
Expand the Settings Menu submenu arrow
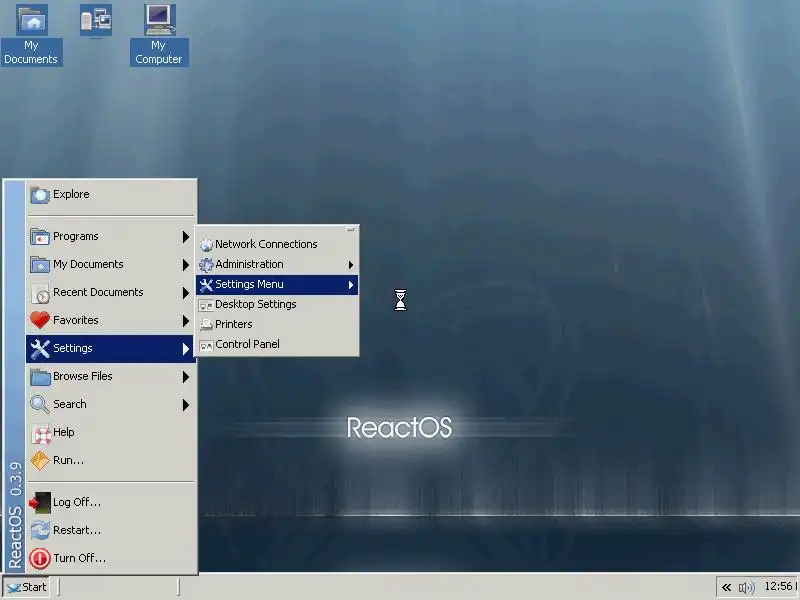[x=351, y=285]
